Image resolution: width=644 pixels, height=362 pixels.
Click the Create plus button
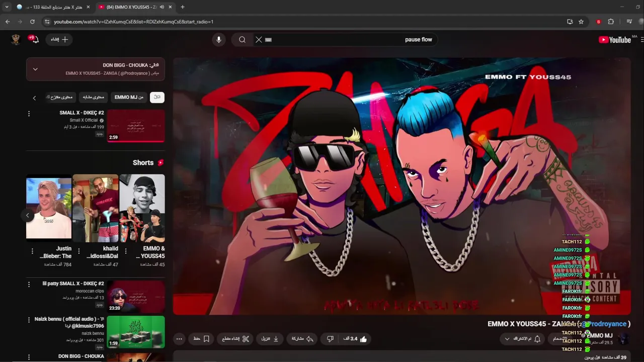click(59, 39)
